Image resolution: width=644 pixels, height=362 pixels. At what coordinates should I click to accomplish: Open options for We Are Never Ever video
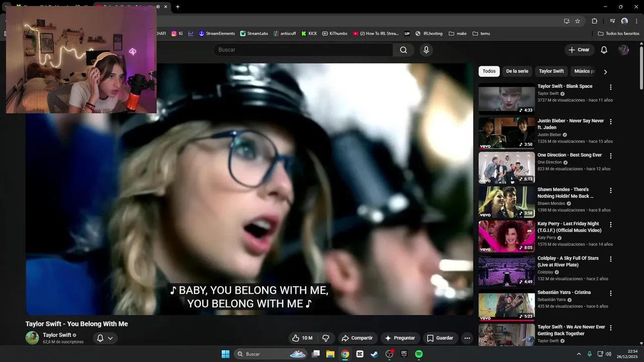(x=611, y=328)
